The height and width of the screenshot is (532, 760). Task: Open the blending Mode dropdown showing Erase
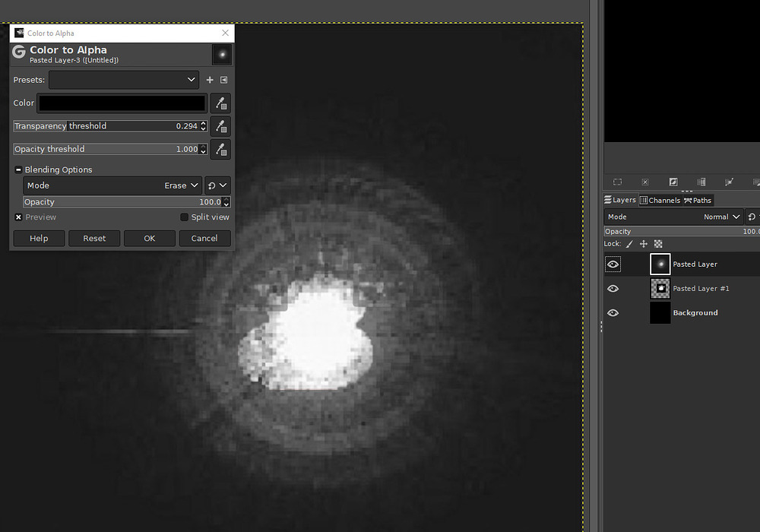tap(112, 185)
